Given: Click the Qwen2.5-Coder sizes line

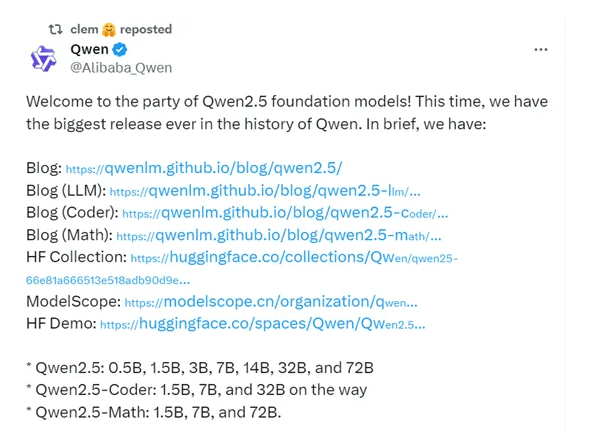Looking at the screenshot, I should click(x=196, y=390).
